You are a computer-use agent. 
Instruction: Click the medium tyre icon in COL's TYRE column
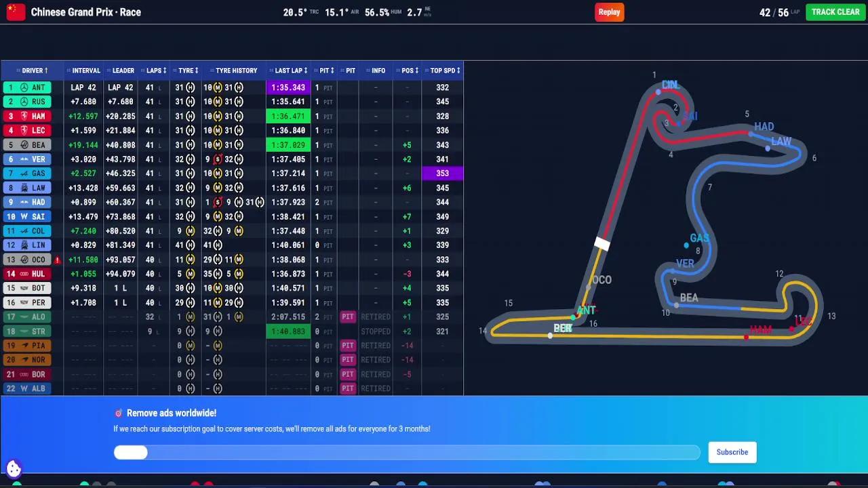[190, 231]
